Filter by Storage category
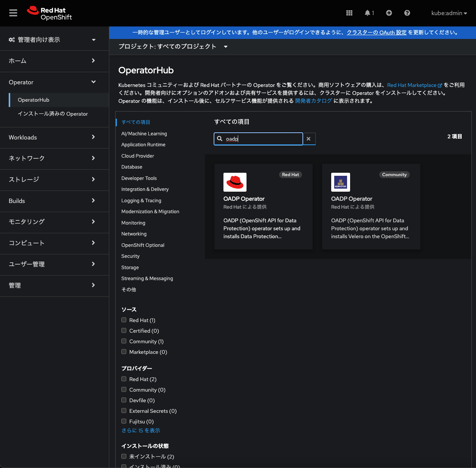 [130, 267]
